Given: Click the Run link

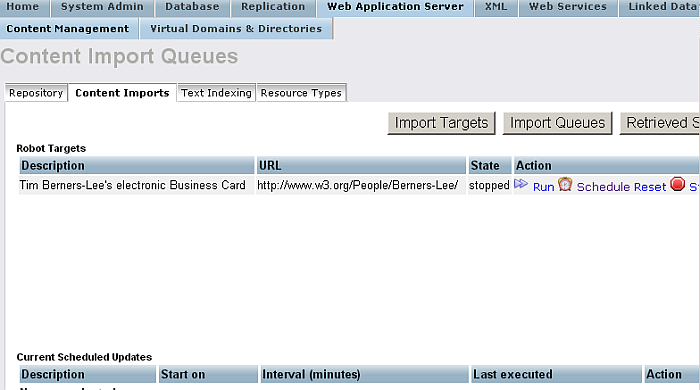Looking at the screenshot, I should pyautogui.click(x=543, y=187).
